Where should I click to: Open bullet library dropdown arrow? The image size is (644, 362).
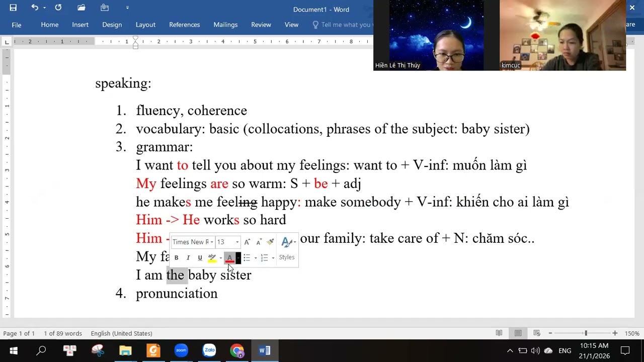pos(256,258)
